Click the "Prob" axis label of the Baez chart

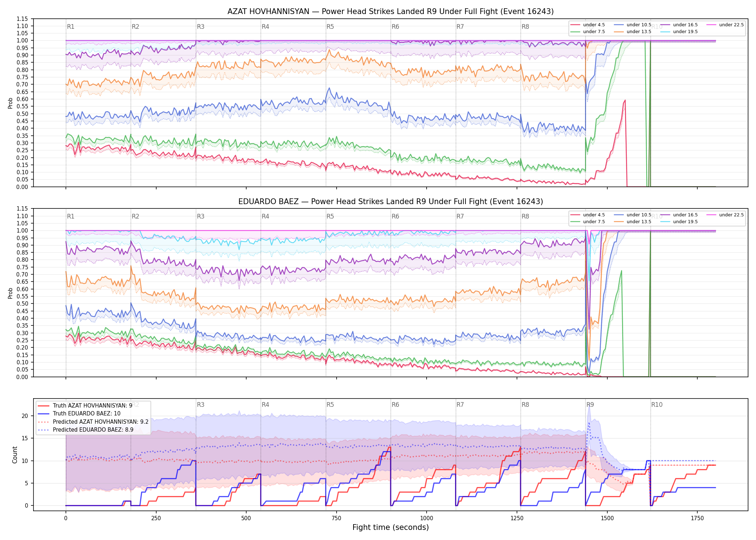point(10,293)
